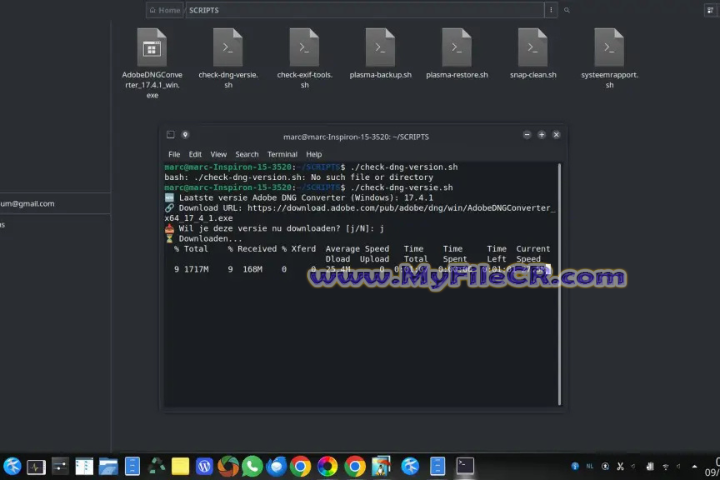Toggle the file manager view mode button
720x480 pixels.
(x=710, y=10)
